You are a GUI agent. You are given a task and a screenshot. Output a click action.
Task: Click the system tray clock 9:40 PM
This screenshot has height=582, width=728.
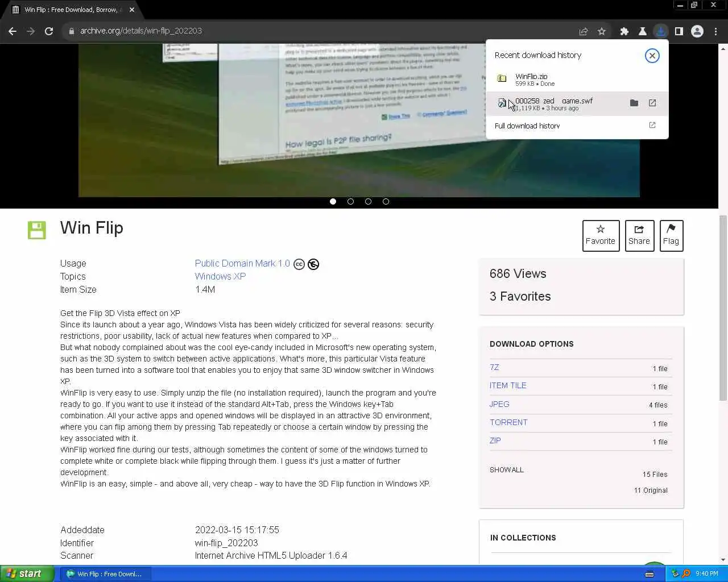(707, 574)
